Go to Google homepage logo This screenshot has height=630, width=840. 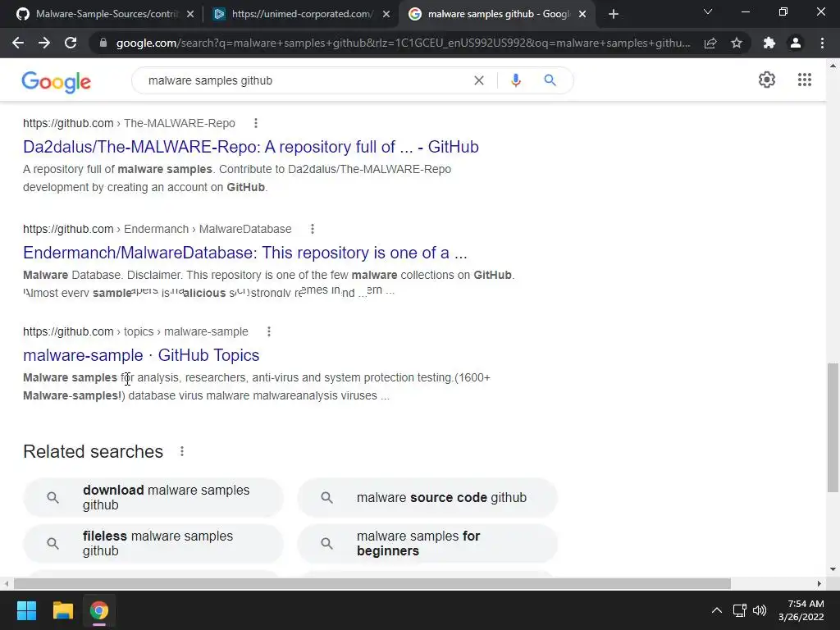57,81
